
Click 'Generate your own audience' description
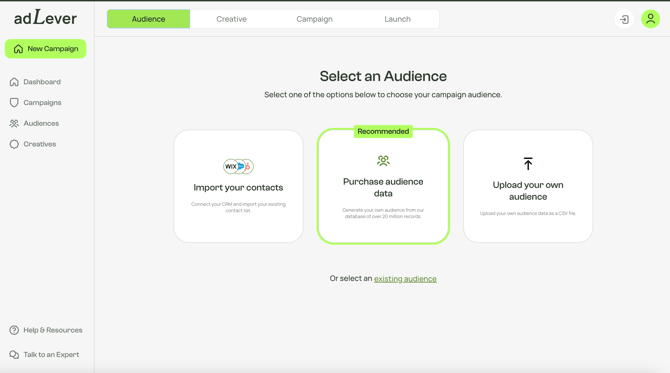[383, 213]
